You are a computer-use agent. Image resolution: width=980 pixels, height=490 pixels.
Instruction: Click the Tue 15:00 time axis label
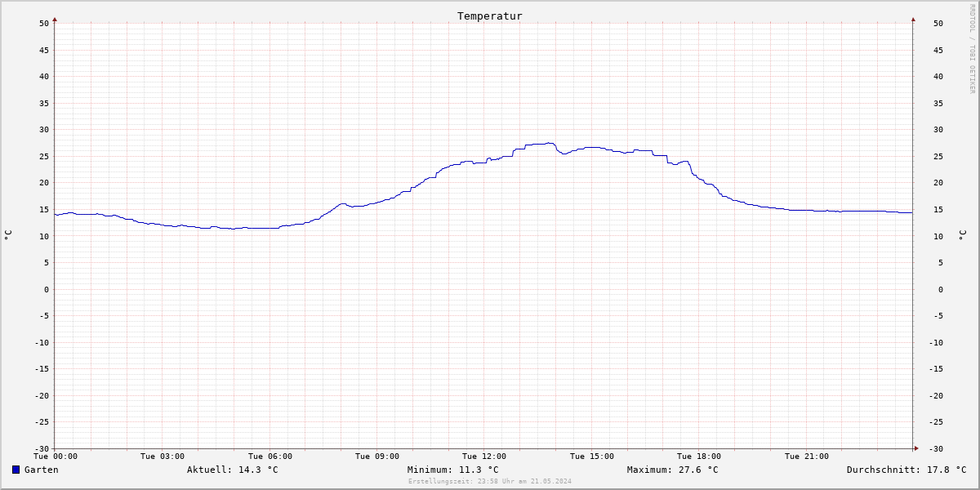[592, 457]
